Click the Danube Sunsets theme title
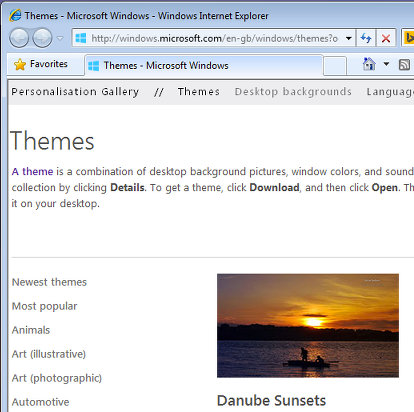Screen dimensions: 414x412 tap(271, 401)
